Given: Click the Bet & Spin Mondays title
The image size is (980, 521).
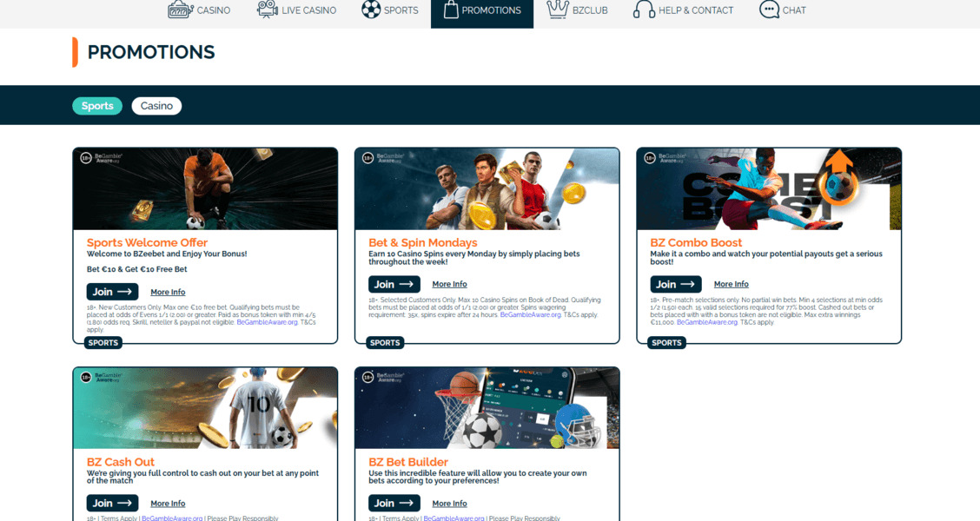Looking at the screenshot, I should 422,242.
